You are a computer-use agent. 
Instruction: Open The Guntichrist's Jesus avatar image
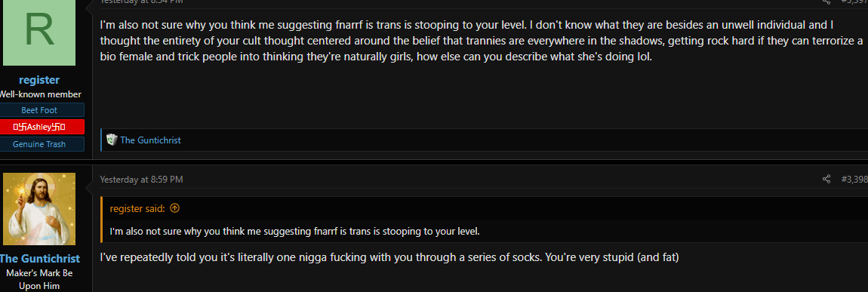(x=39, y=209)
